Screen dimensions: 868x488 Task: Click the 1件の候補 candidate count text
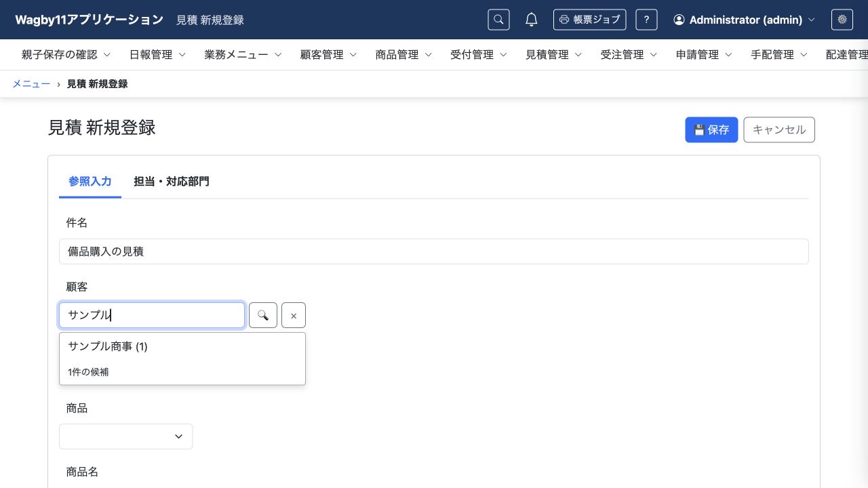click(x=88, y=372)
